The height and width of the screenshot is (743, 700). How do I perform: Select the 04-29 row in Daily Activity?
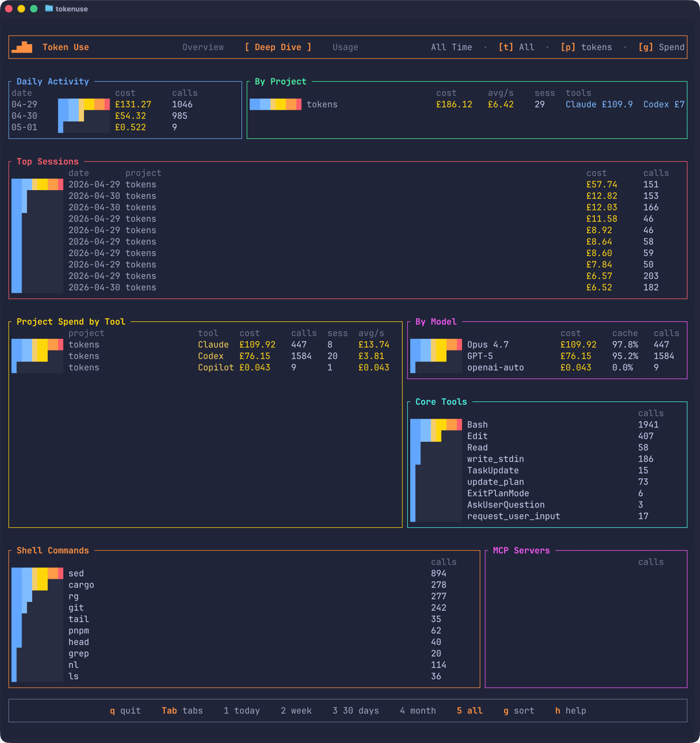[125, 104]
